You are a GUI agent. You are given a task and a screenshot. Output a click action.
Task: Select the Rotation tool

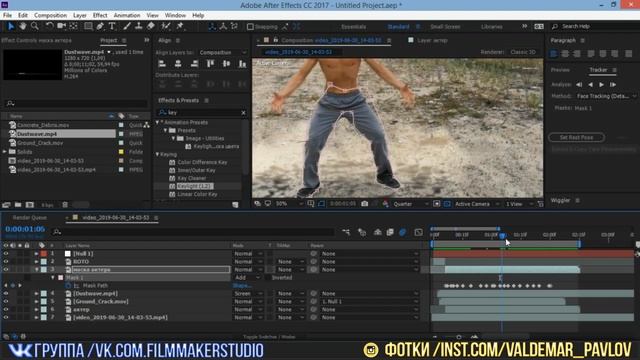point(49,27)
